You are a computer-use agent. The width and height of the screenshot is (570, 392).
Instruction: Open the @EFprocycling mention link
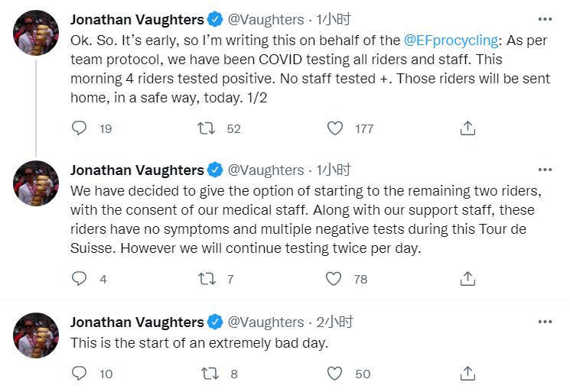click(x=451, y=40)
